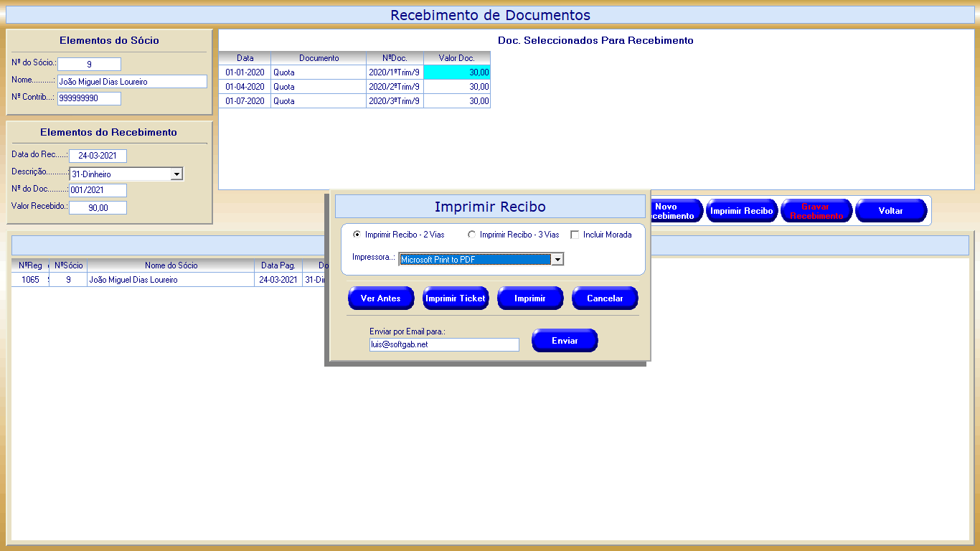Click the Voltar button
Screen dimensions: 980x551
[x=890, y=211]
